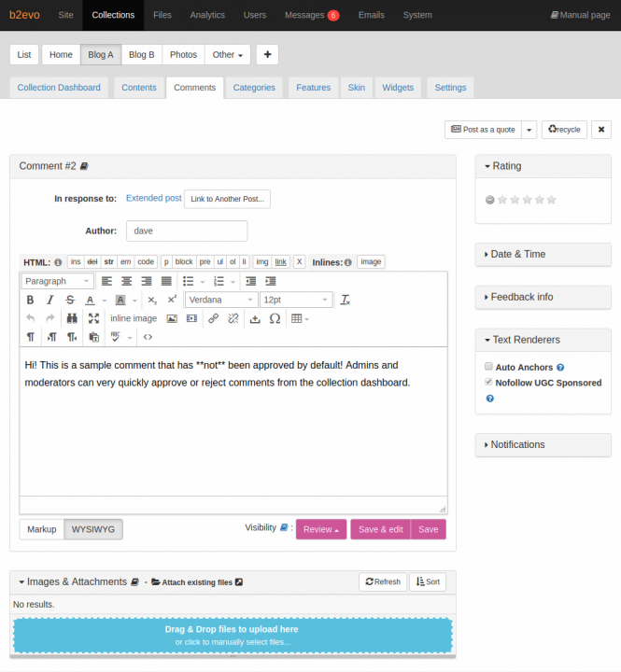The image size is (621, 672).
Task: Click the Save button
Action: (428, 529)
